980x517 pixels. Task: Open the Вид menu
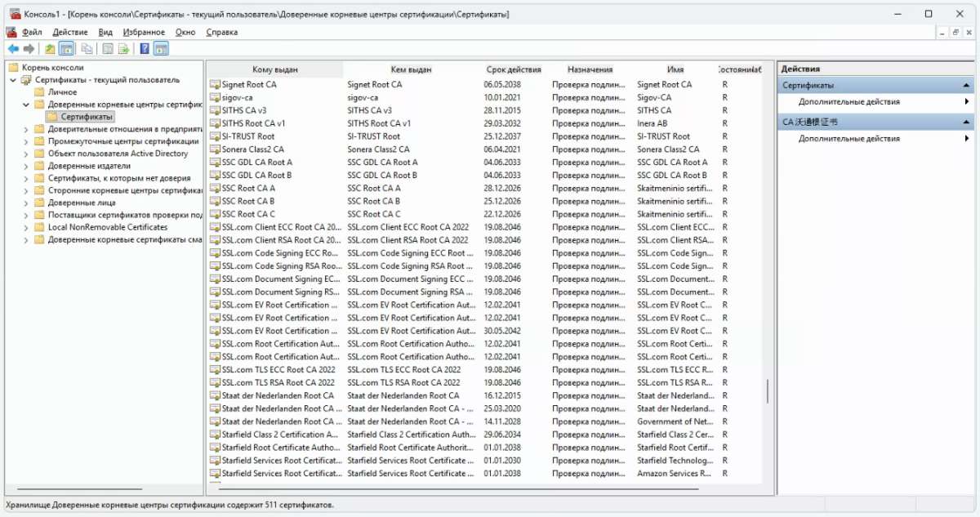pos(105,32)
